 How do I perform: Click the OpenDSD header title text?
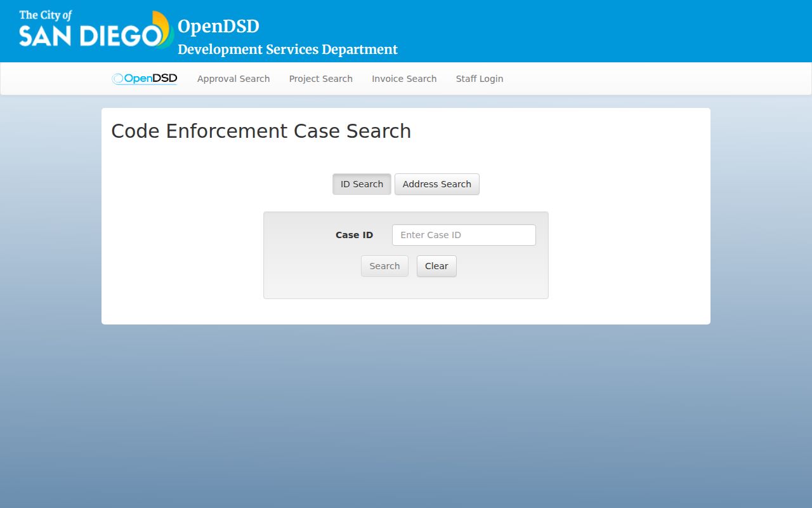point(218,27)
